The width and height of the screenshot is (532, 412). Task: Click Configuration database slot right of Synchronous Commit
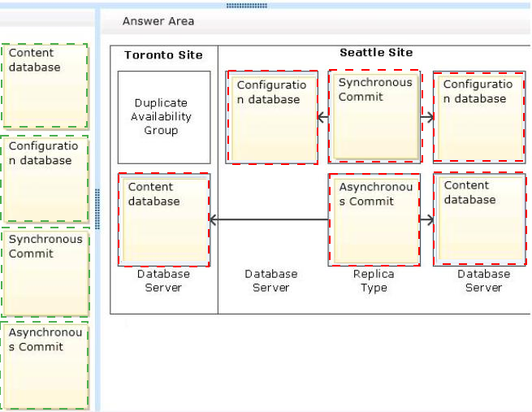[x=479, y=117]
